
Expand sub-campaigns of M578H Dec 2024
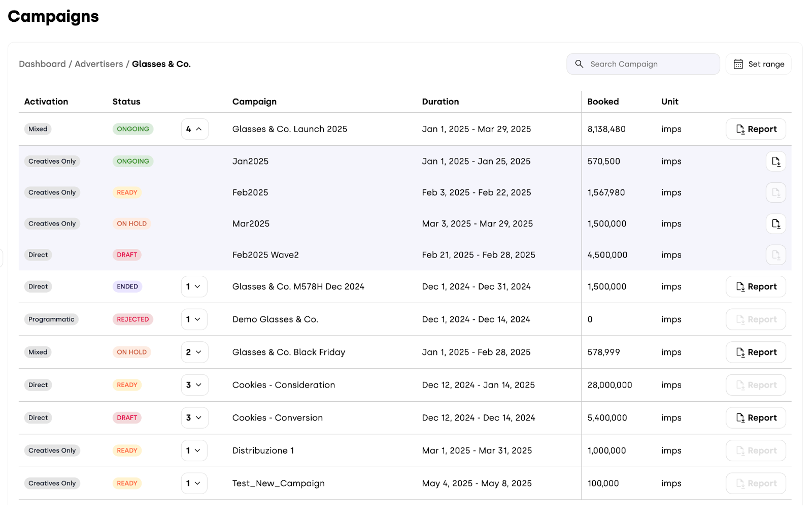coord(194,286)
